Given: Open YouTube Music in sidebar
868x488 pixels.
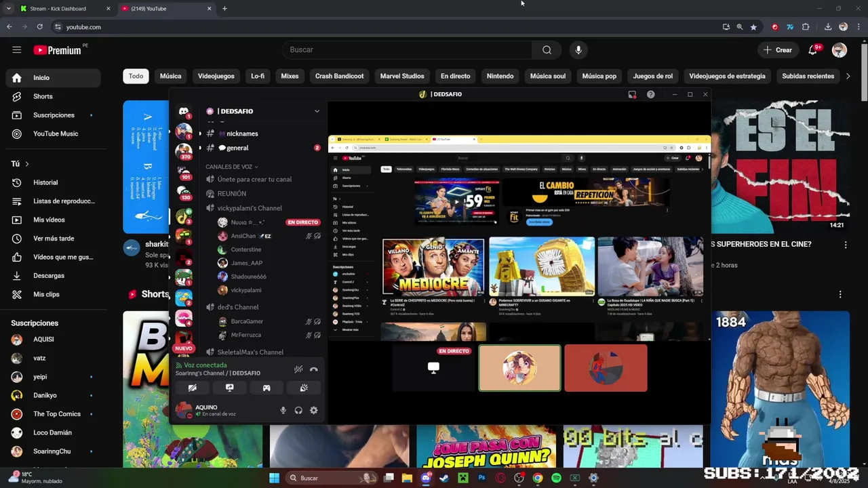Looking at the screenshot, I should click(53, 134).
